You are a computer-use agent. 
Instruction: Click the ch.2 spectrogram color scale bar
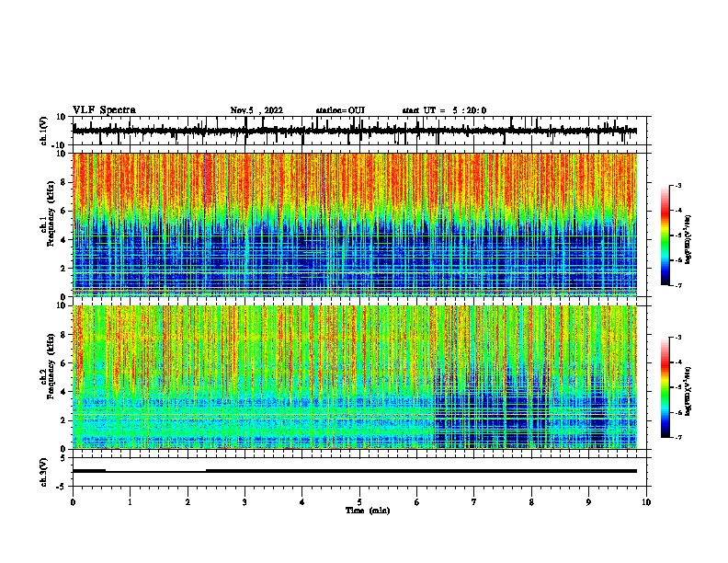click(665, 387)
